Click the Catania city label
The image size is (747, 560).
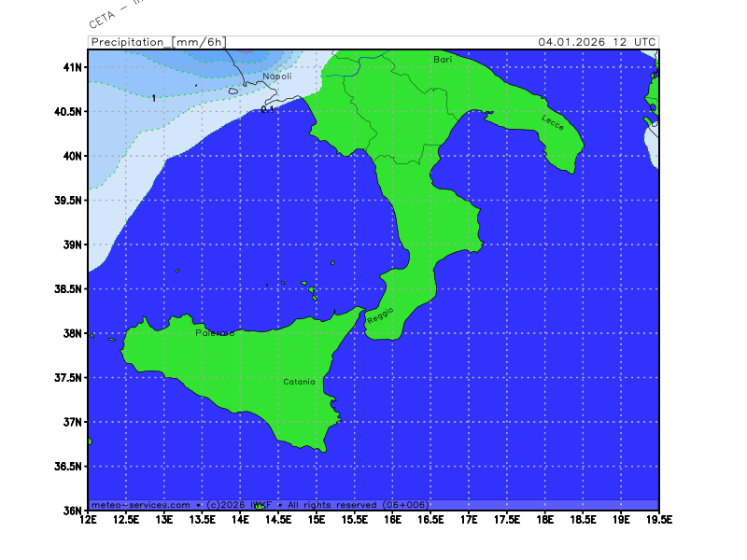[300, 382]
